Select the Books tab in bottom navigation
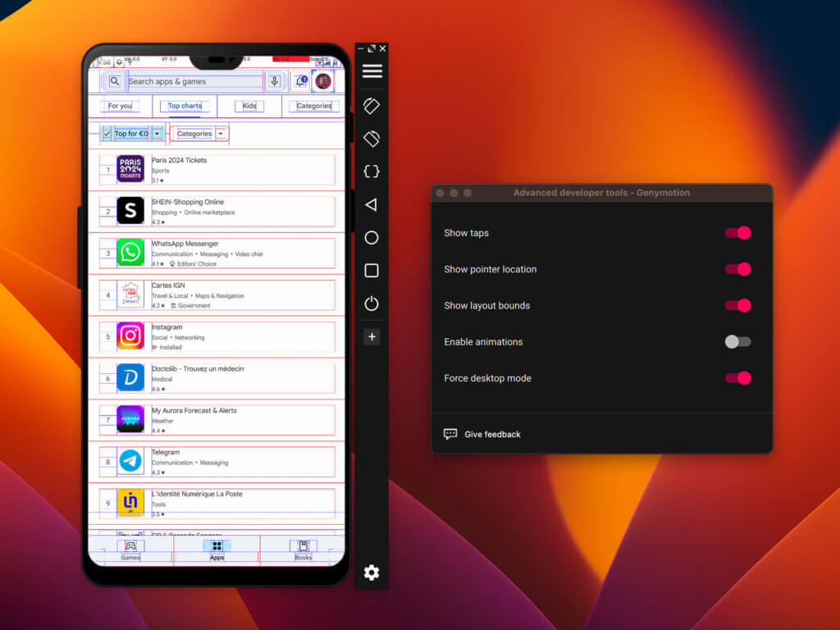Viewport: 840px width, 630px height. pyautogui.click(x=303, y=550)
